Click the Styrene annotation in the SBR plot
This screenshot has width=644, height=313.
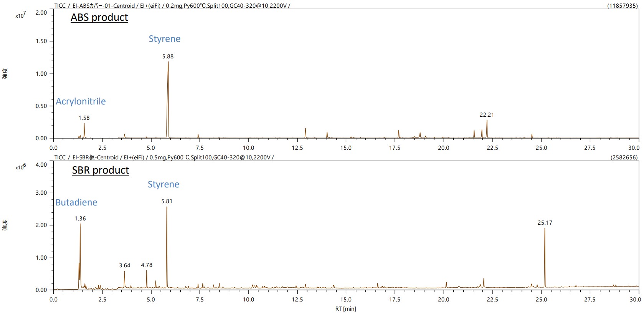pos(163,184)
